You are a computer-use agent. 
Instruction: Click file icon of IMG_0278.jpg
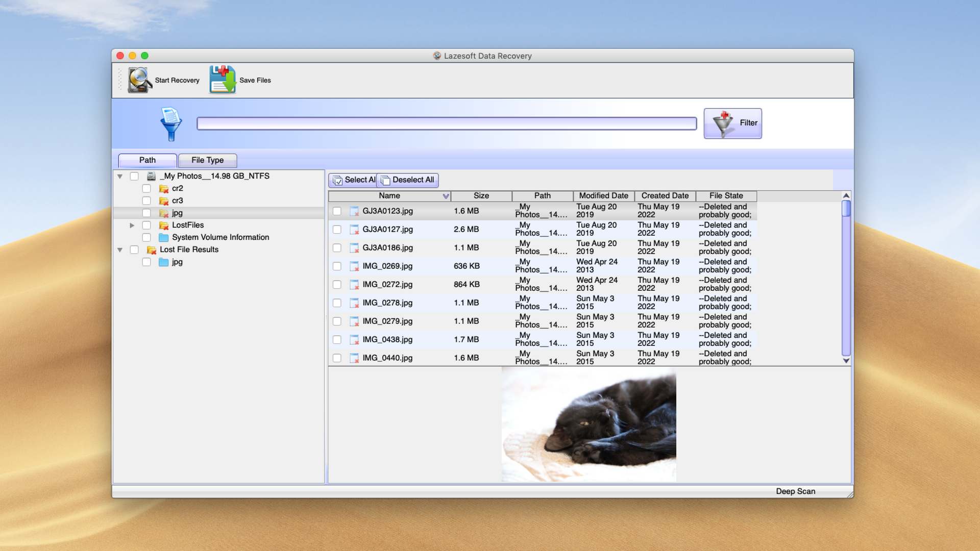point(354,303)
